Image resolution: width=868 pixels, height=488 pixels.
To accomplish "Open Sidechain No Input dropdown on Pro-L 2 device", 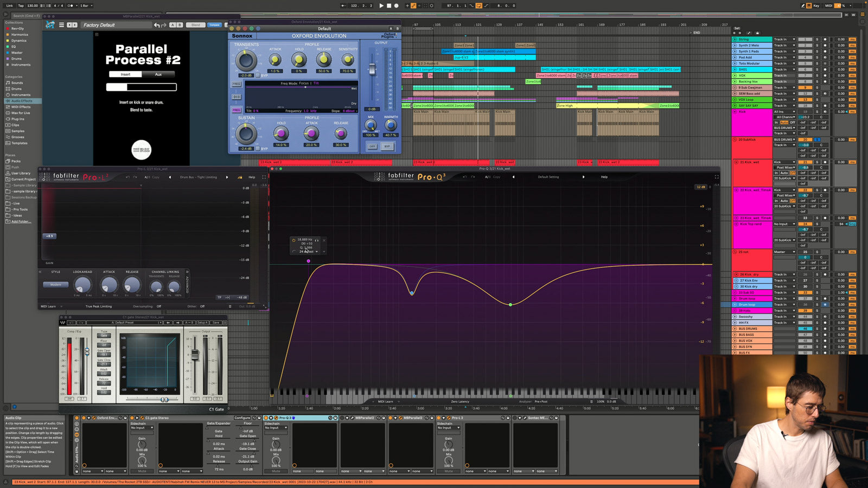I will pos(448,428).
